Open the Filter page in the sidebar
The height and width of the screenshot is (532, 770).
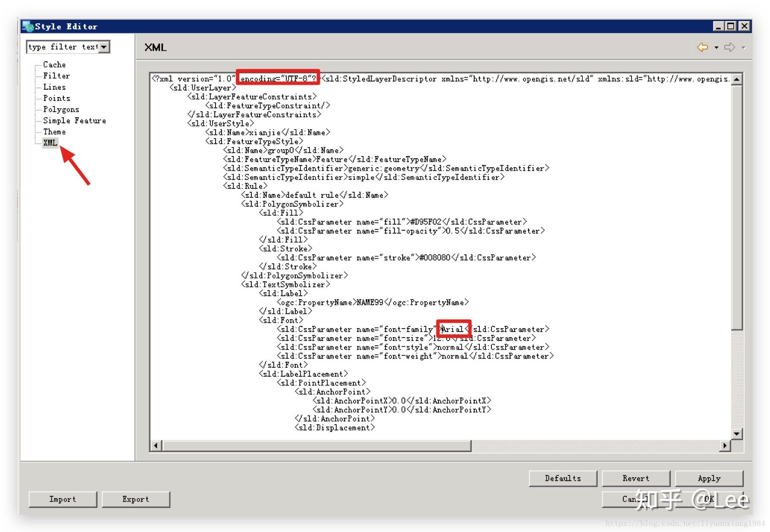56,76
